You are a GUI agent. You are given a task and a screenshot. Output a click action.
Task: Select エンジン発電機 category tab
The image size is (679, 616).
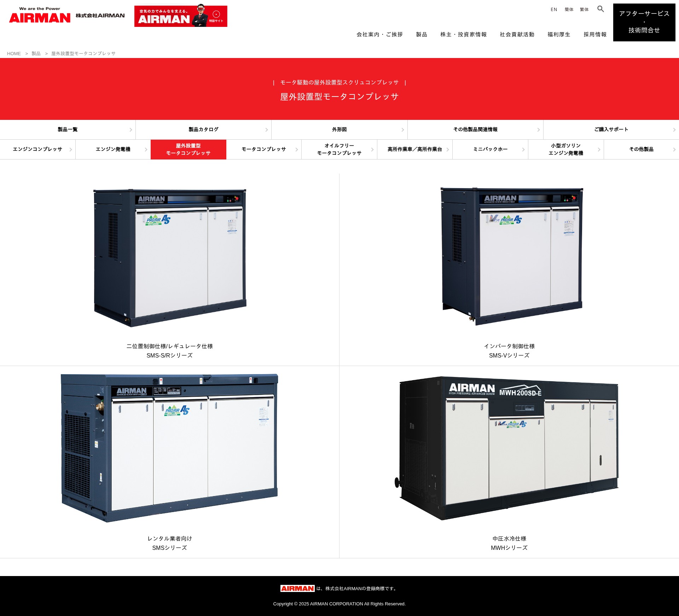point(113,150)
